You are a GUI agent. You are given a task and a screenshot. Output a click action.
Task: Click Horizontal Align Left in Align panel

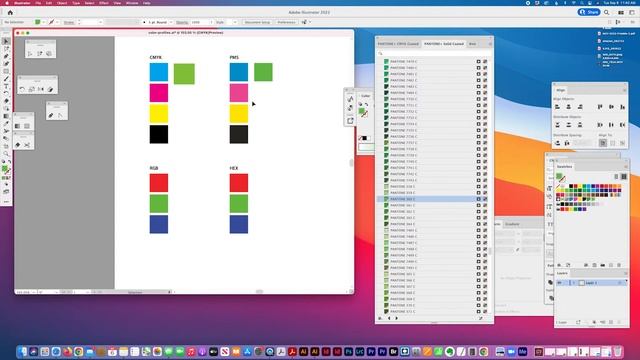click(557, 107)
